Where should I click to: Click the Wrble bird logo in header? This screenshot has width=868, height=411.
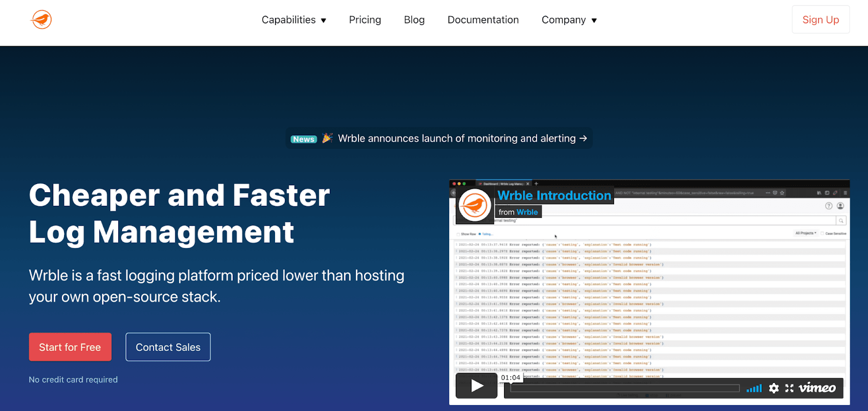coord(41,20)
